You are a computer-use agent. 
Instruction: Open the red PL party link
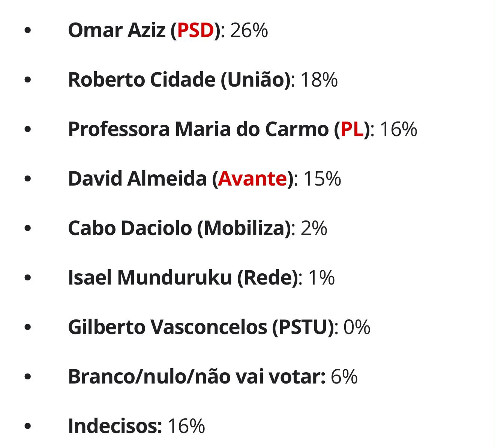point(352,129)
